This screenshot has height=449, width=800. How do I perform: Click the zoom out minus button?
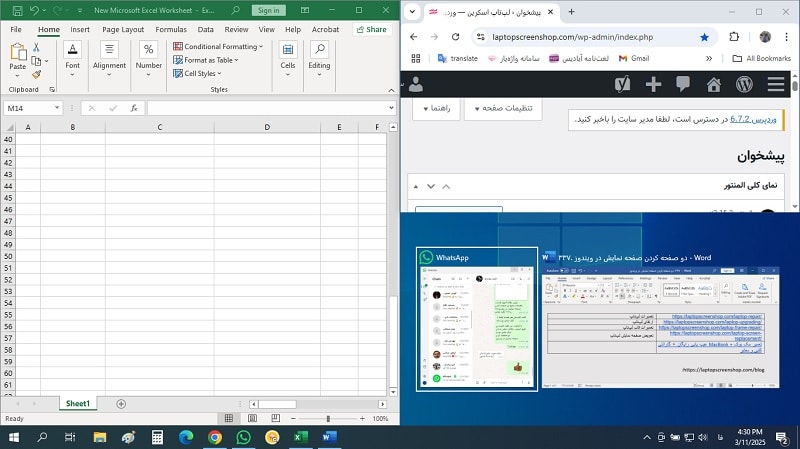(293, 418)
